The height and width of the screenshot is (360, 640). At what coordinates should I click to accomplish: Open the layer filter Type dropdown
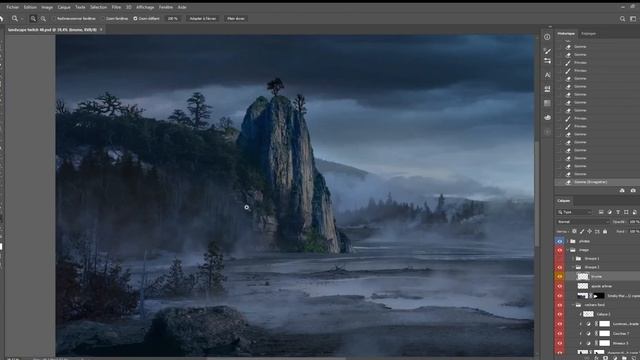click(x=574, y=212)
